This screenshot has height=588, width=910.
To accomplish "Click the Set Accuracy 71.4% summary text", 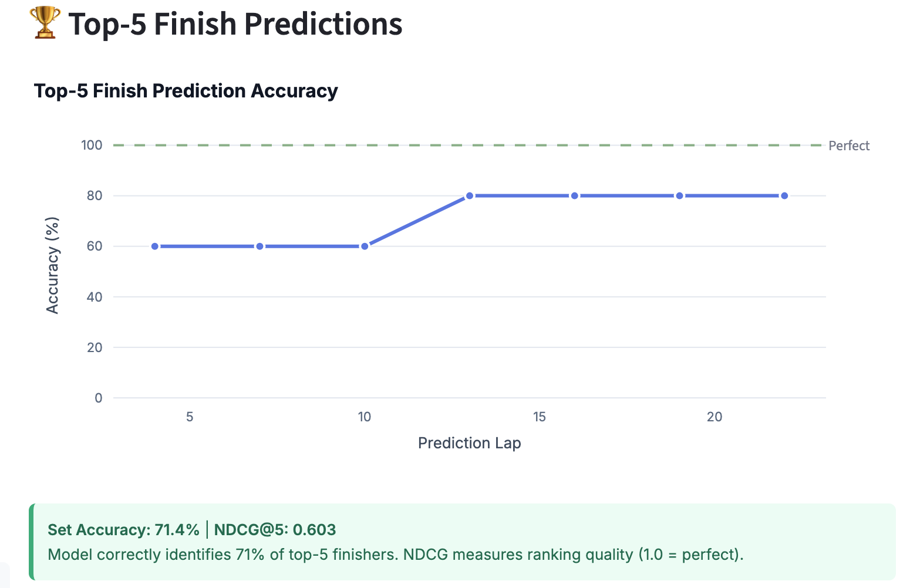I will [x=124, y=530].
